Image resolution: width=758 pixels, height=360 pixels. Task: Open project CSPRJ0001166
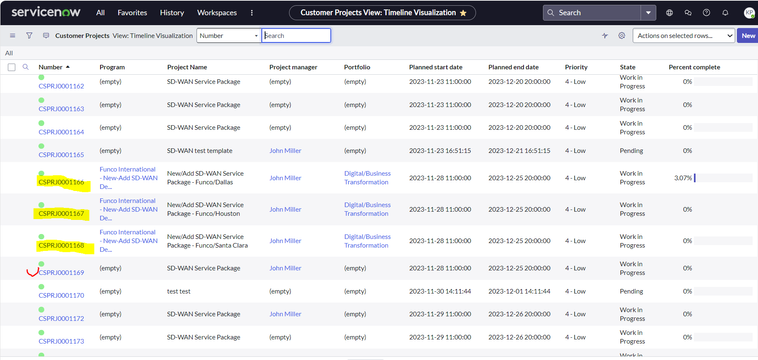(x=61, y=183)
